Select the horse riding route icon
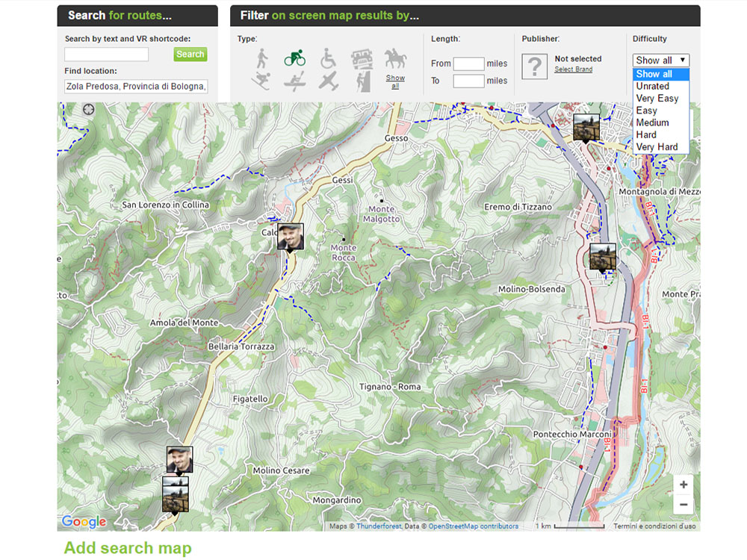The width and height of the screenshot is (747, 560). tap(395, 58)
